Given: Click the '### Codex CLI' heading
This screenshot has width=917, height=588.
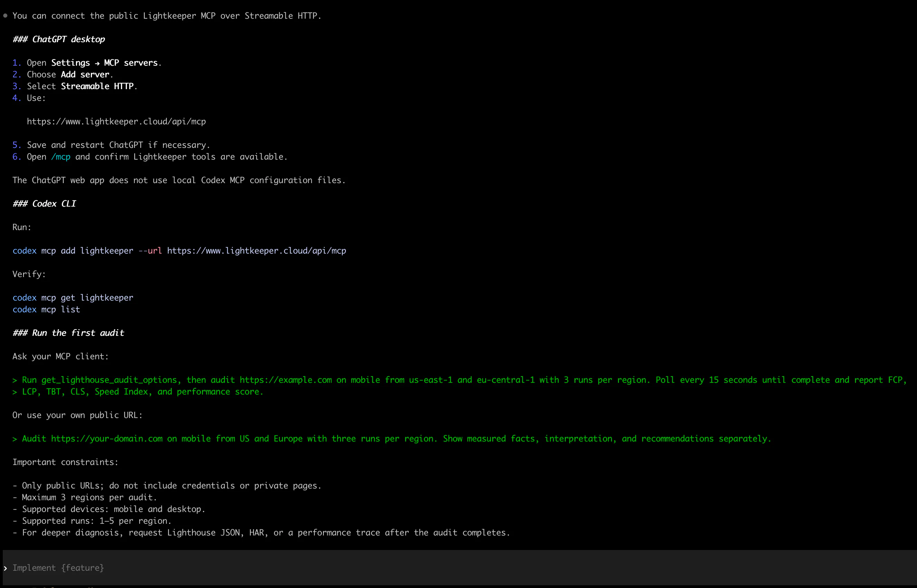Looking at the screenshot, I should coord(44,204).
